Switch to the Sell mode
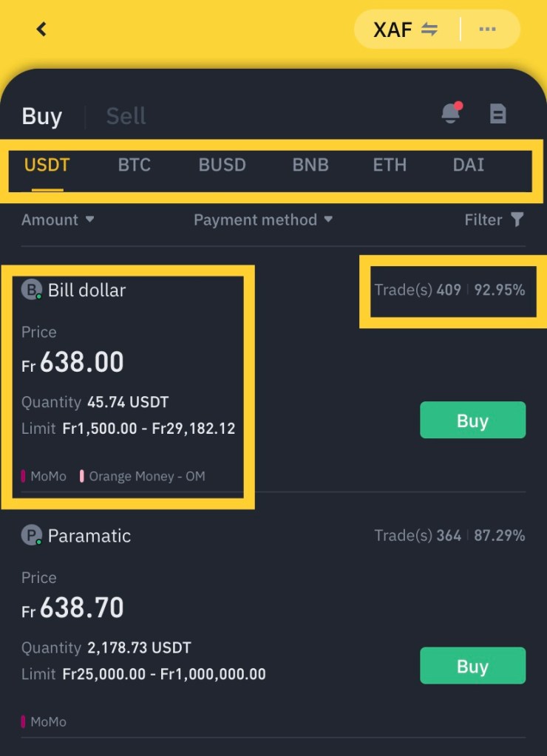Viewport: 547px width, 756px height. 126,116
